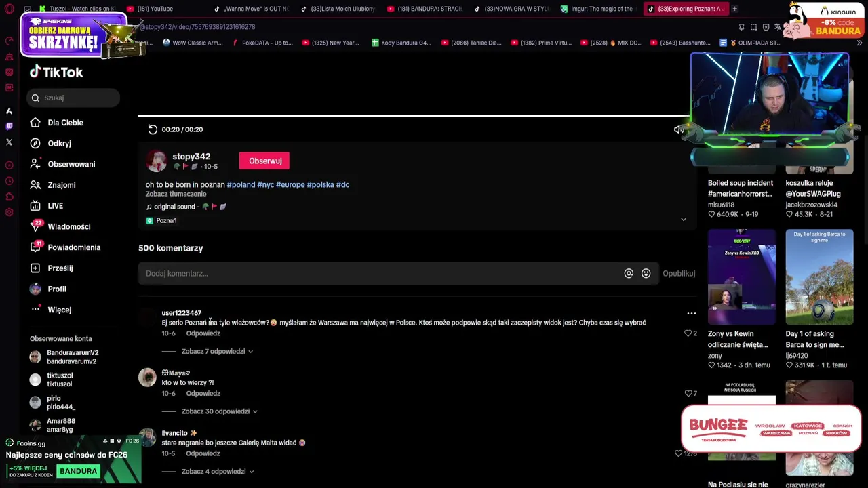The width and height of the screenshot is (868, 488).
Task: Open Prześlij upload page
Action: pyautogui.click(x=60, y=268)
